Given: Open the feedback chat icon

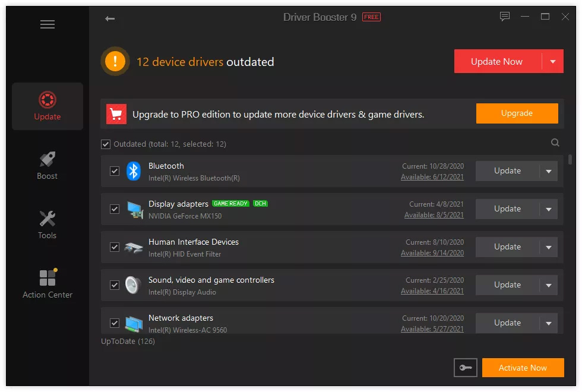Looking at the screenshot, I should coord(504,17).
